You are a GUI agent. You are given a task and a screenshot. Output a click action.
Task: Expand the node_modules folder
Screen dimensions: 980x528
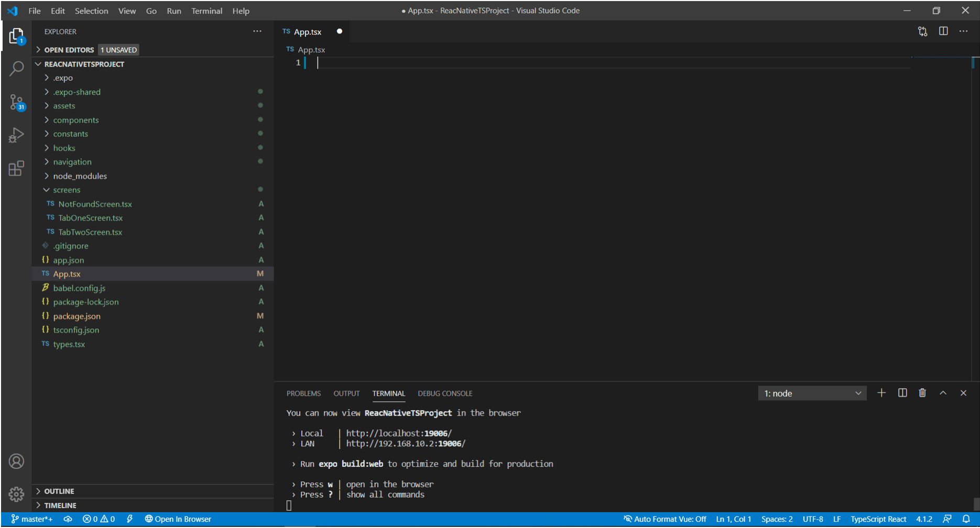tap(80, 176)
